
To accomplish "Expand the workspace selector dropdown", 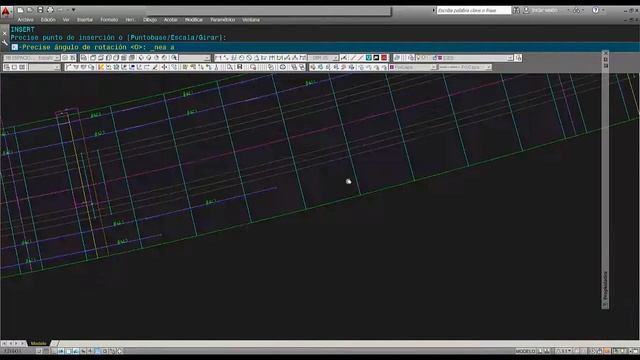I will tap(57, 58).
